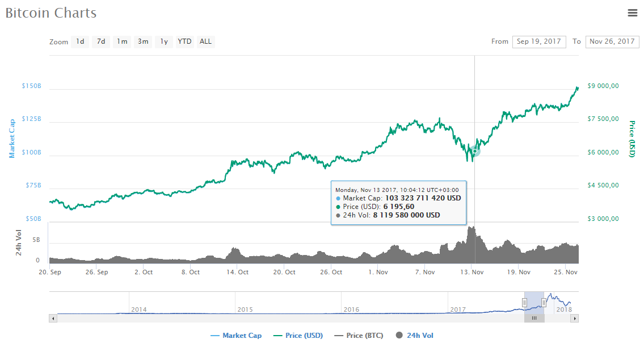Click the 24h Vol axis title
The width and height of the screenshot is (644, 343).
click(x=19, y=242)
